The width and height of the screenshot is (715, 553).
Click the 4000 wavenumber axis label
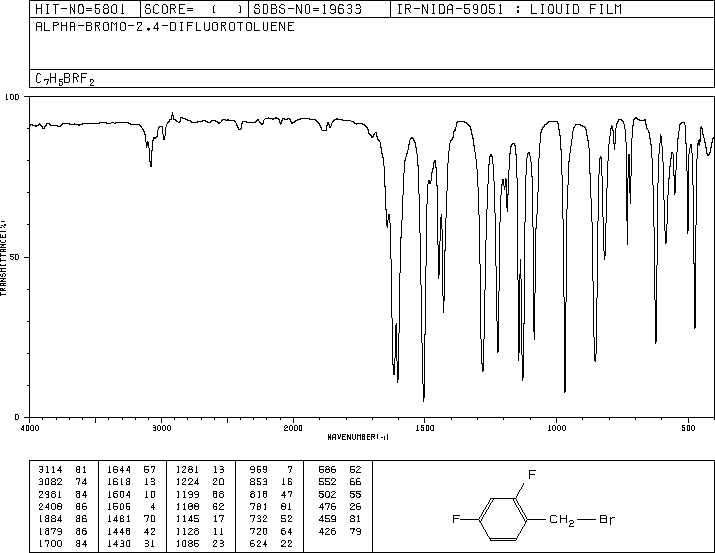[x=30, y=428]
